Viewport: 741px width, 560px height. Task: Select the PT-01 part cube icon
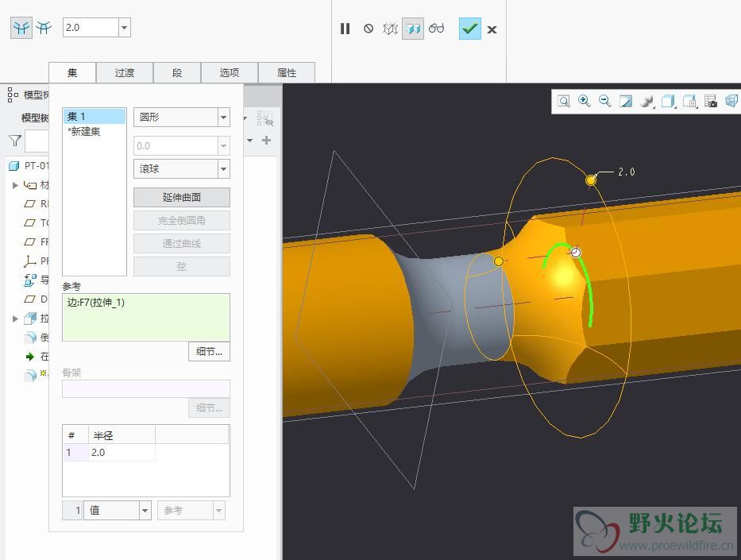pyautogui.click(x=14, y=166)
